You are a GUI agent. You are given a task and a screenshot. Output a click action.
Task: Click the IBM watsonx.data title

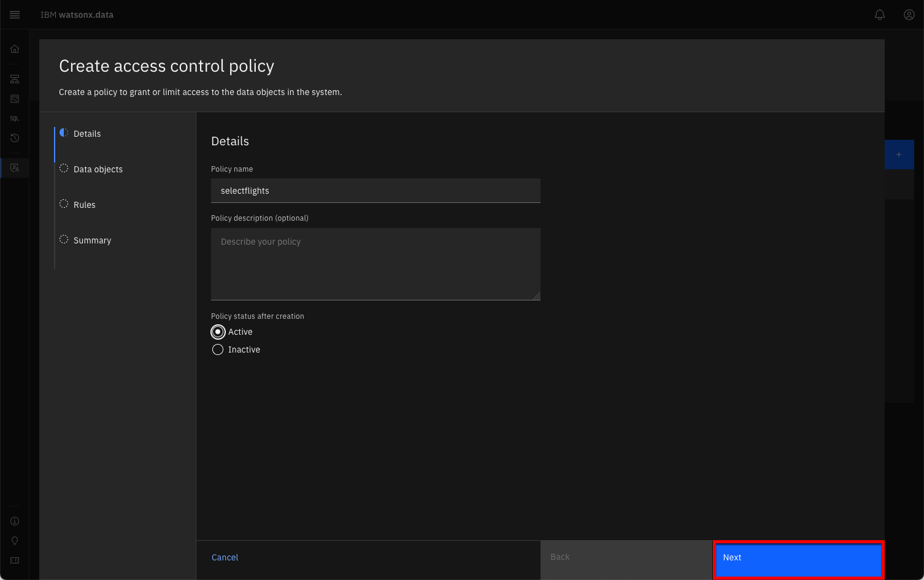pos(77,15)
